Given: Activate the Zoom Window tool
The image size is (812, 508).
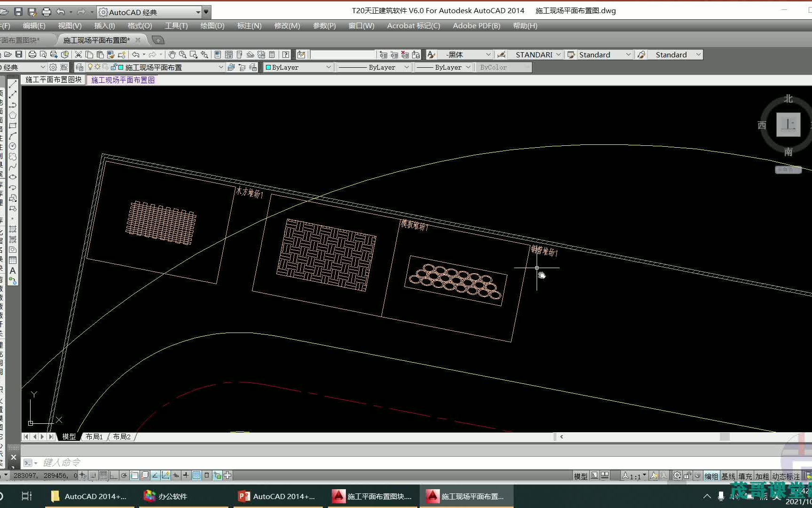Looking at the screenshot, I should click(x=193, y=54).
